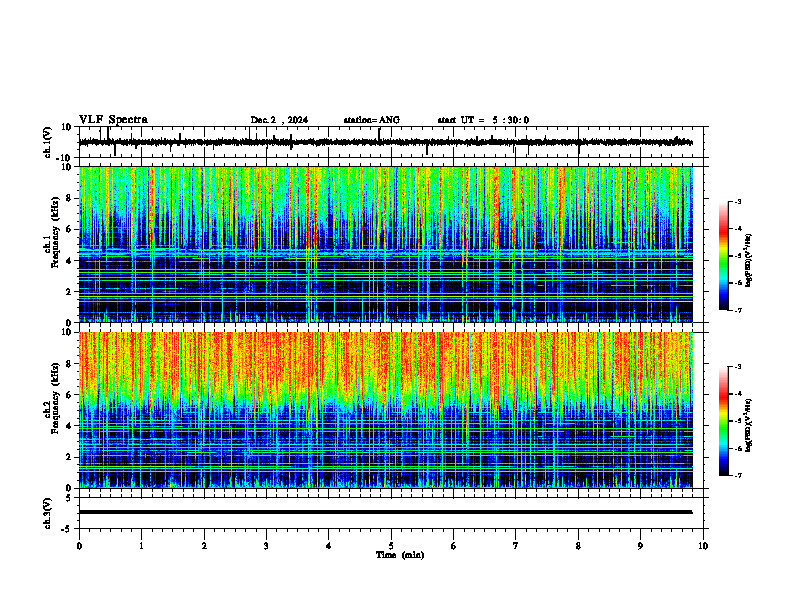This screenshot has width=792, height=612.
Task: Click the "0" tick on the time axis
Action: pyautogui.click(x=79, y=546)
